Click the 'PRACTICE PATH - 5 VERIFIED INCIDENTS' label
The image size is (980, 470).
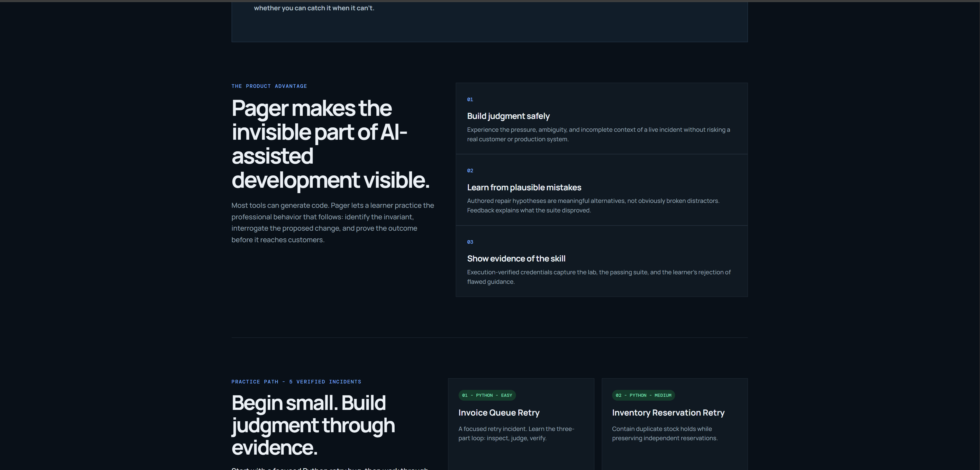[296, 382]
